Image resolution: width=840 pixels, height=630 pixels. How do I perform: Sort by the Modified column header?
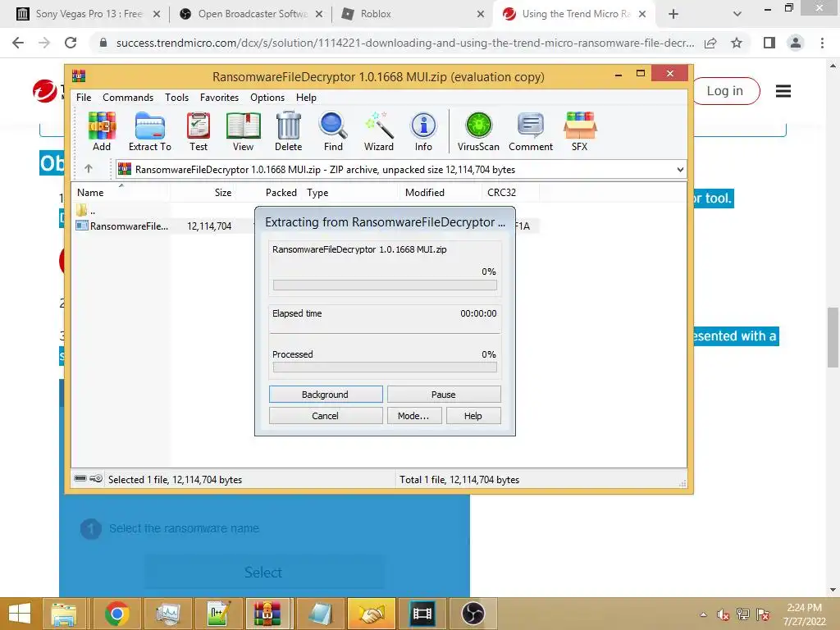pos(441,192)
